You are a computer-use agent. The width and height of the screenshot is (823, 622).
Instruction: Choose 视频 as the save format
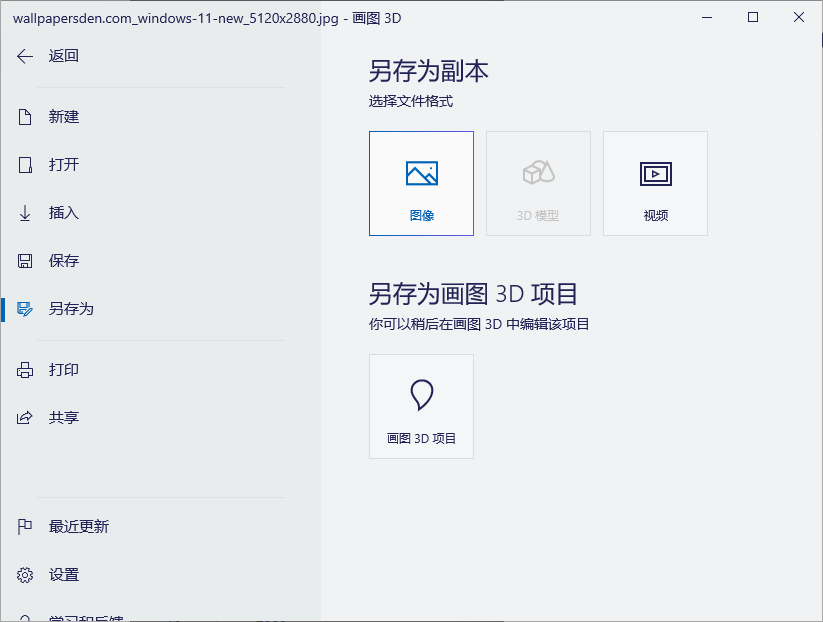tap(655, 183)
